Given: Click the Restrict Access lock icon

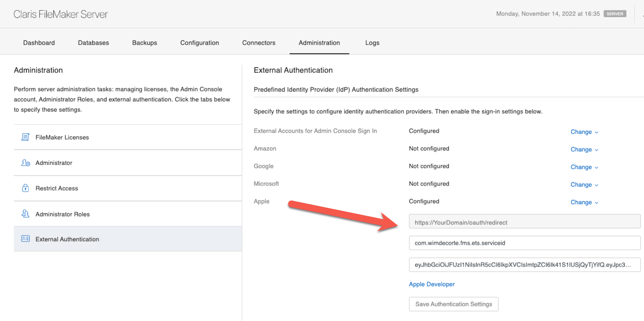Looking at the screenshot, I should tap(25, 188).
